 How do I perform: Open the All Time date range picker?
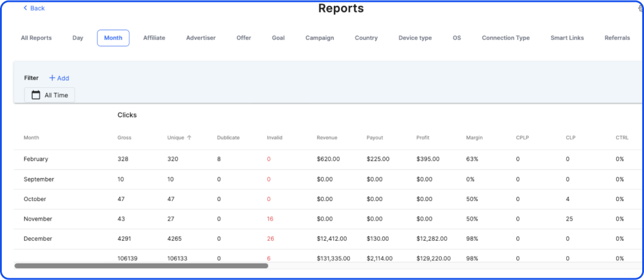coord(50,95)
